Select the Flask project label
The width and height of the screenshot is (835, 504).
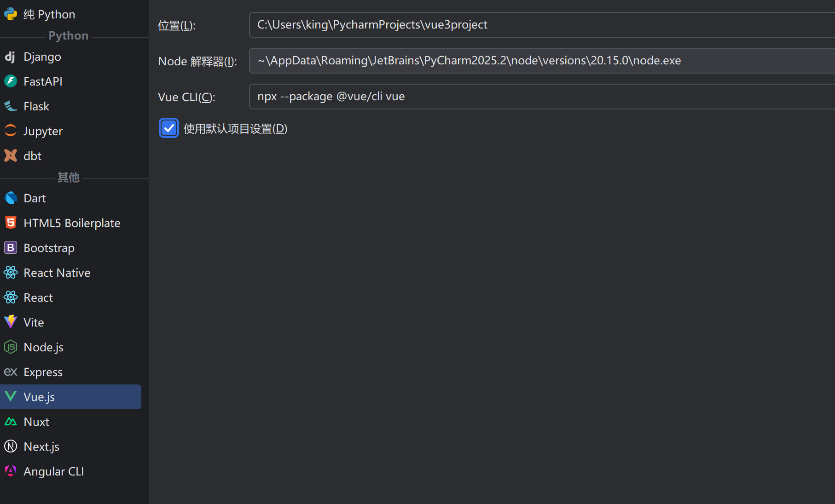[36, 106]
